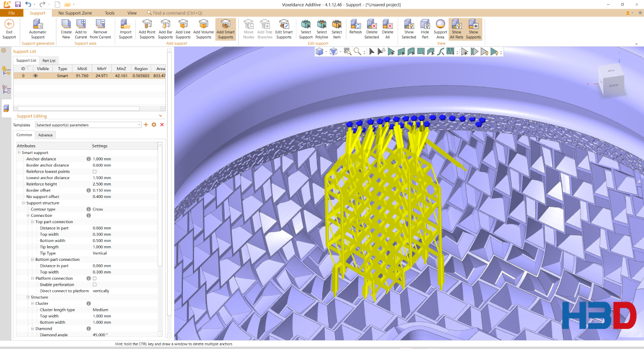This screenshot has width=644, height=349.
Task: Toggle visibility eye for support ID 0
Action: (35, 76)
